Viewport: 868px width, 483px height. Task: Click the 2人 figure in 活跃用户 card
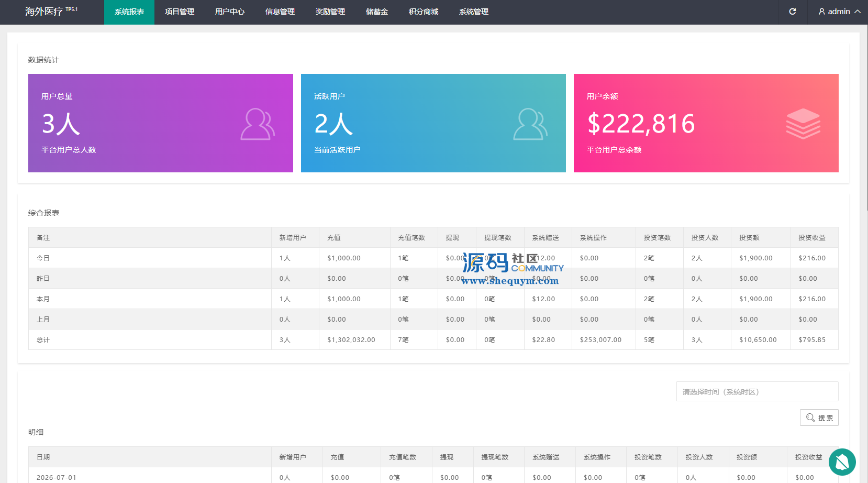pyautogui.click(x=333, y=124)
